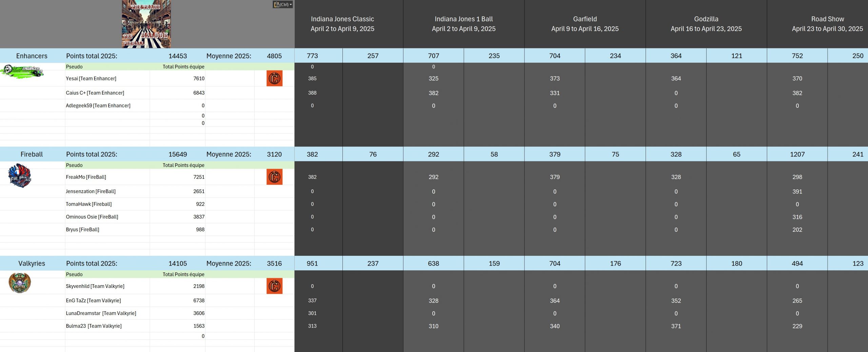Click the Road Show tournament header
Image resolution: width=868 pixels, height=352 pixels.
pos(827,24)
